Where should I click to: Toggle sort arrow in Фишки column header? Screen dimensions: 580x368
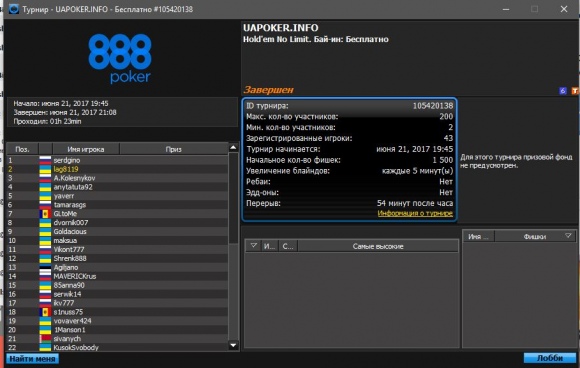(x=568, y=236)
